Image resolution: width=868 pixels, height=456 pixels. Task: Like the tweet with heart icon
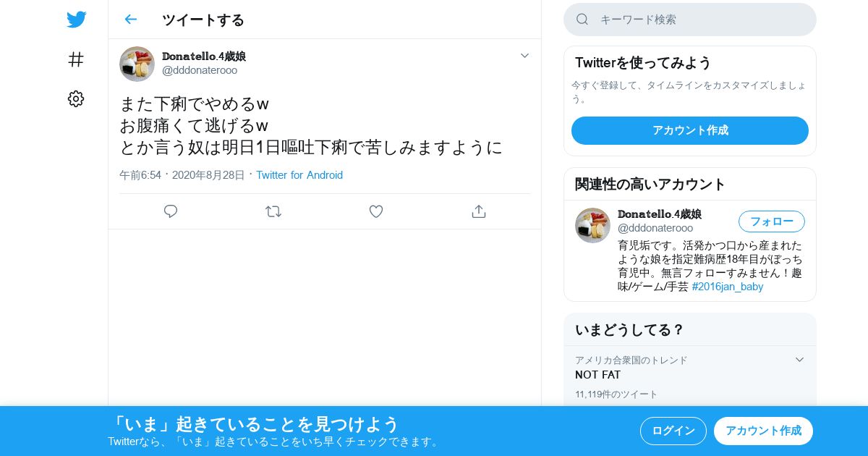click(376, 211)
